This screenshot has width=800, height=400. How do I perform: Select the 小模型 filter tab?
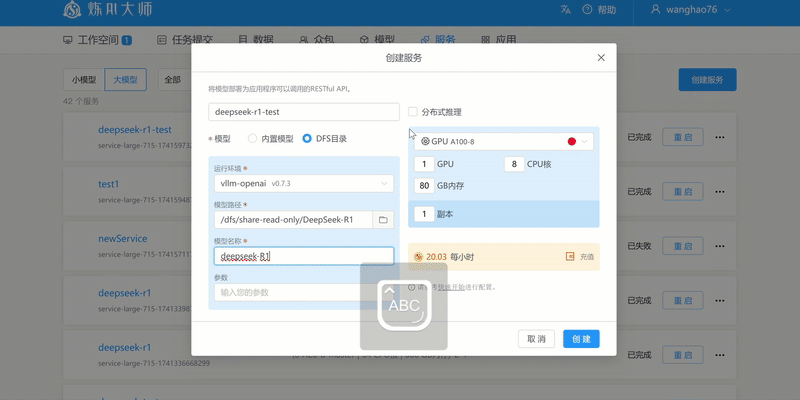(x=84, y=80)
